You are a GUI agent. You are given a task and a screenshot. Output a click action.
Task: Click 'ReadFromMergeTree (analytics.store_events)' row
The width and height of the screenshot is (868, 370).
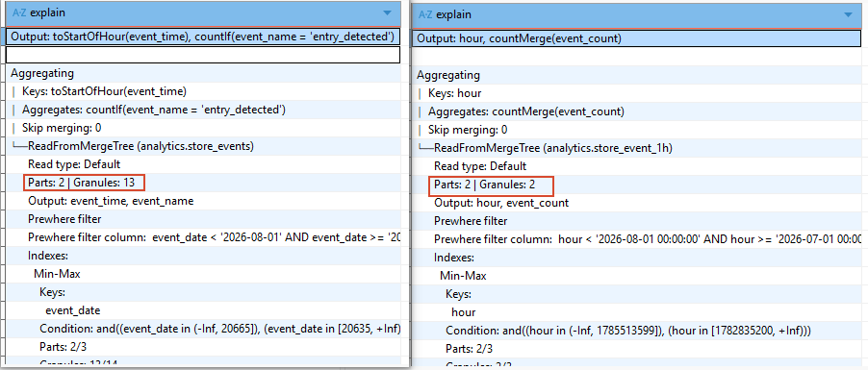point(203,146)
